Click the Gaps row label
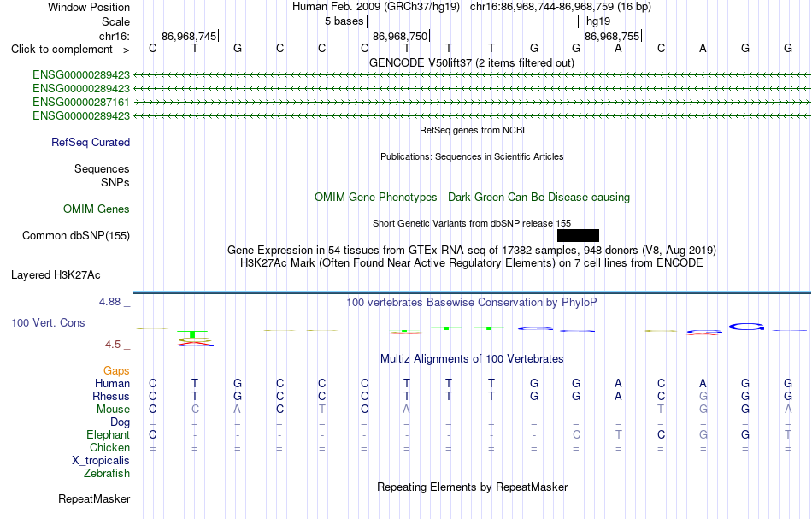This screenshot has width=812, height=519. tap(116, 370)
